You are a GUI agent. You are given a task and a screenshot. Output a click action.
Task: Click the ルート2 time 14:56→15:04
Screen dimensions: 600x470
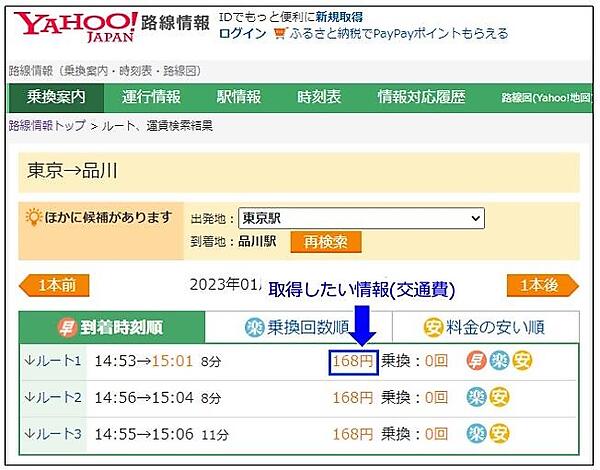coord(143,398)
